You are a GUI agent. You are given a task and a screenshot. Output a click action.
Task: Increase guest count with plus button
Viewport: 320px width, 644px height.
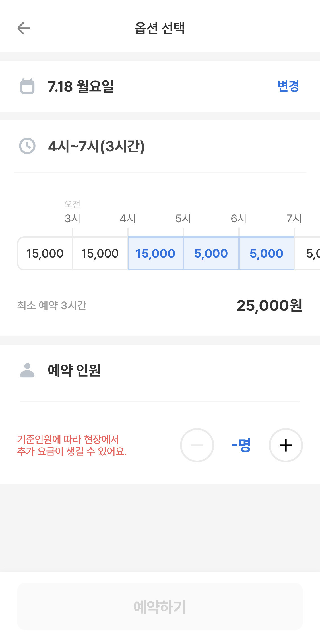(286, 445)
